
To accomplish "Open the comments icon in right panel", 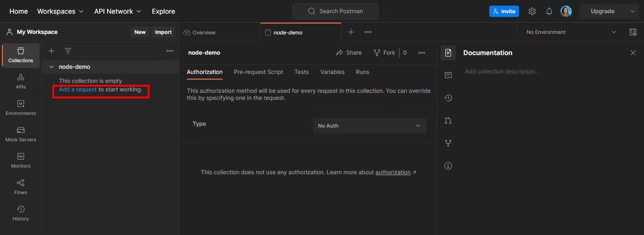I will 448,75.
